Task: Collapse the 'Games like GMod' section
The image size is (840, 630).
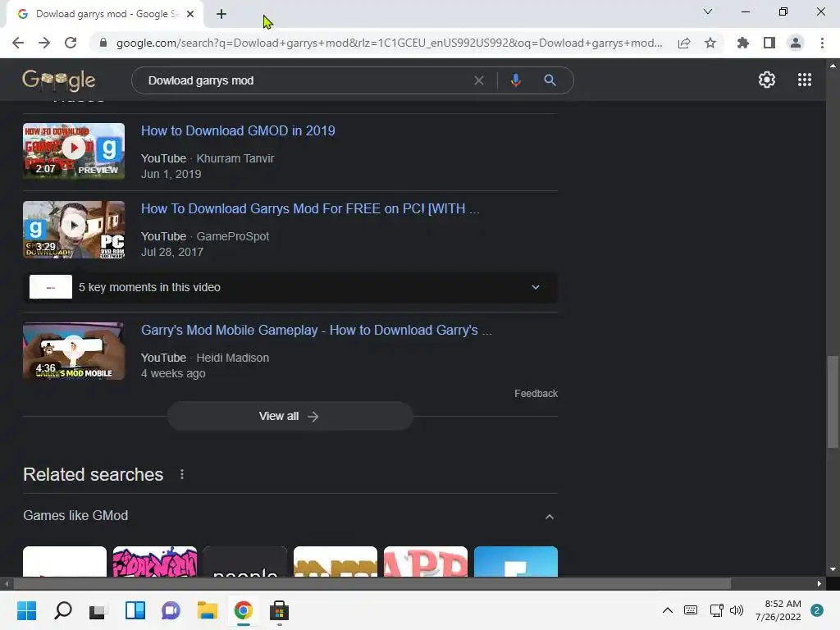Action: (549, 517)
